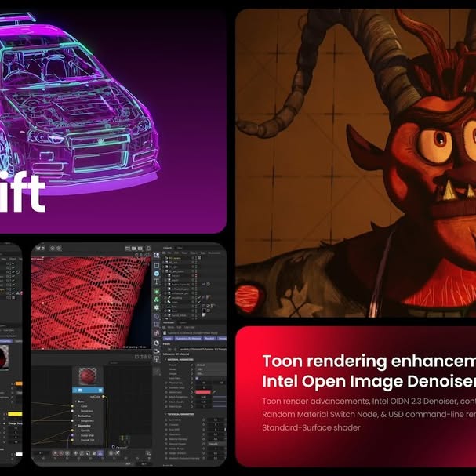Click the eyedropper icon beside the red swatch
This screenshot has width=476, height=476.
point(214,392)
